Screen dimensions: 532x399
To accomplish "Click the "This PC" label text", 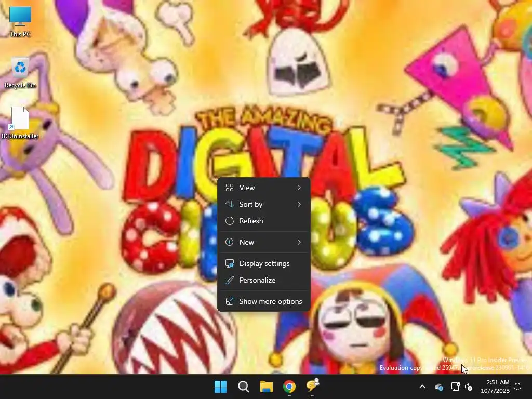I will click(20, 34).
